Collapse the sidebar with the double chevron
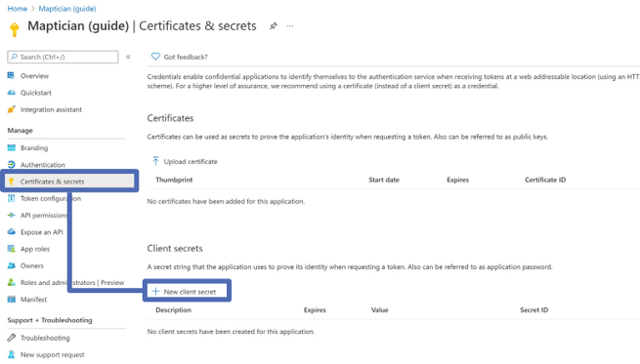The image size is (640, 364). tap(128, 57)
